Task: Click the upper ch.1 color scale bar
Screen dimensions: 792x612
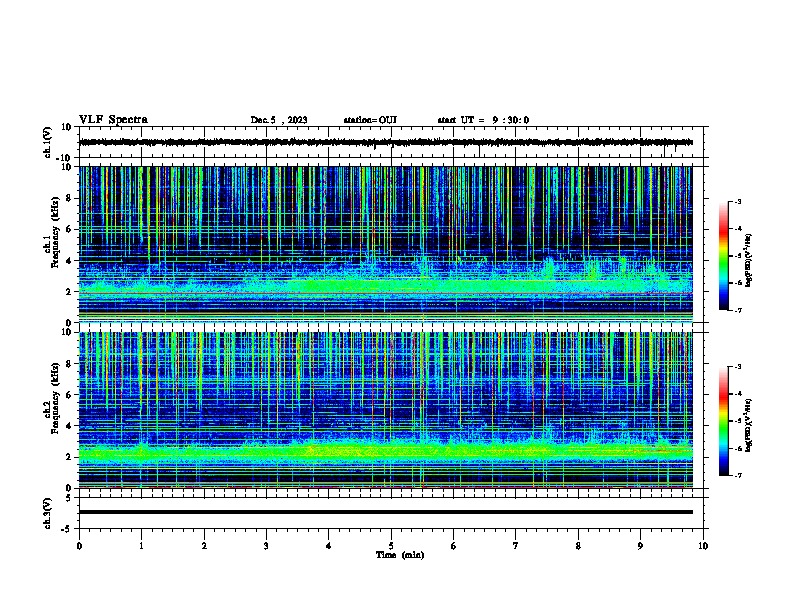Action: coord(723,256)
